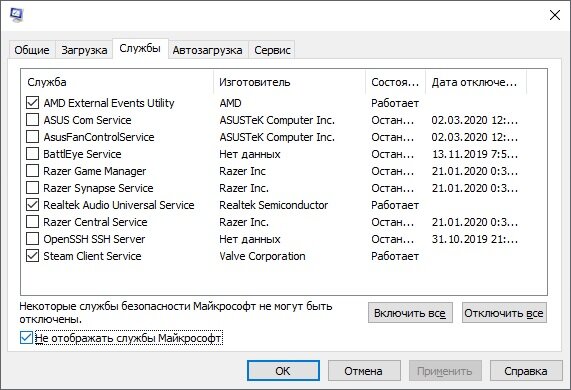Toggle Не отображать службы Майкрософт checkbox
571x390 pixels.
tap(26, 338)
